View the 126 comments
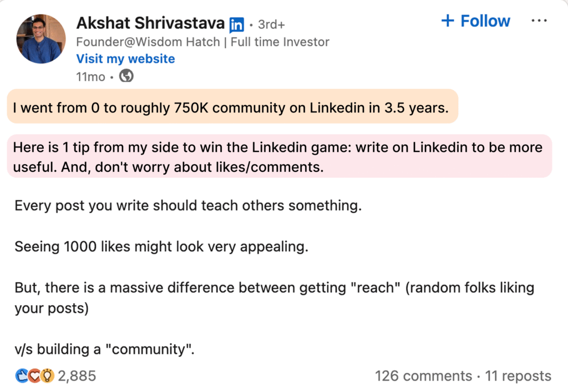The width and height of the screenshot is (568, 392). [423, 376]
